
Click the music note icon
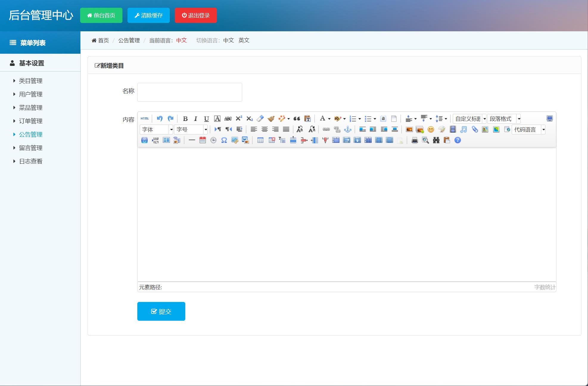point(463,129)
